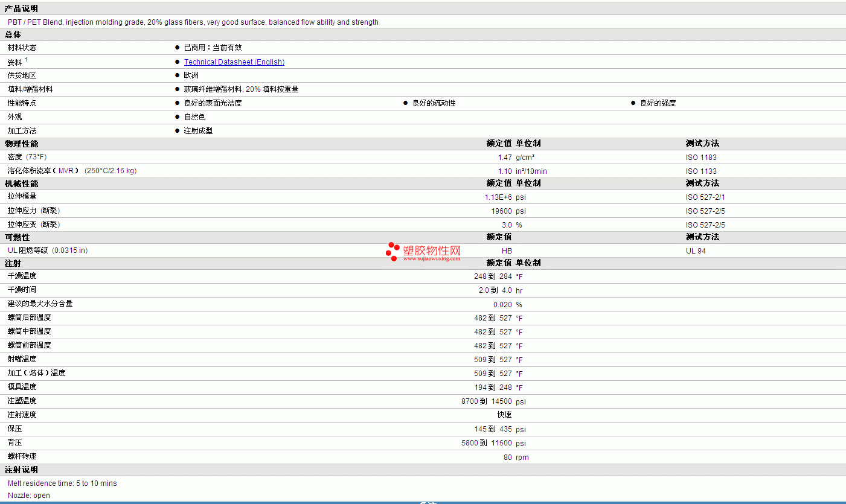Select the drying temperature 248 到 284
This screenshot has width=846, height=504.
tap(493, 276)
